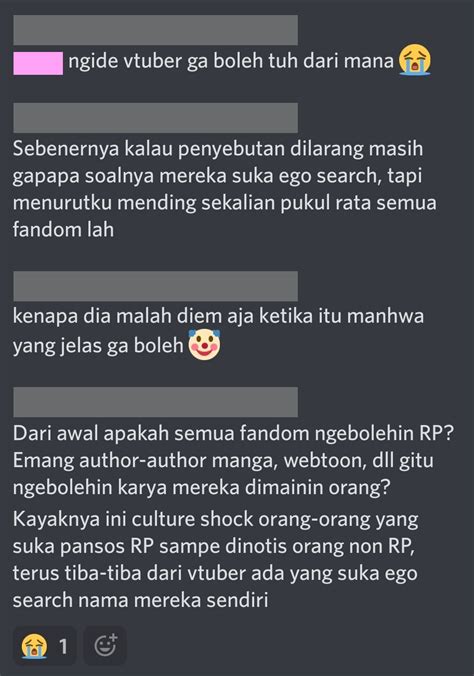This screenshot has height=676, width=474.
Task: Click the crying emoji reaction with count 1
Action: [45, 646]
